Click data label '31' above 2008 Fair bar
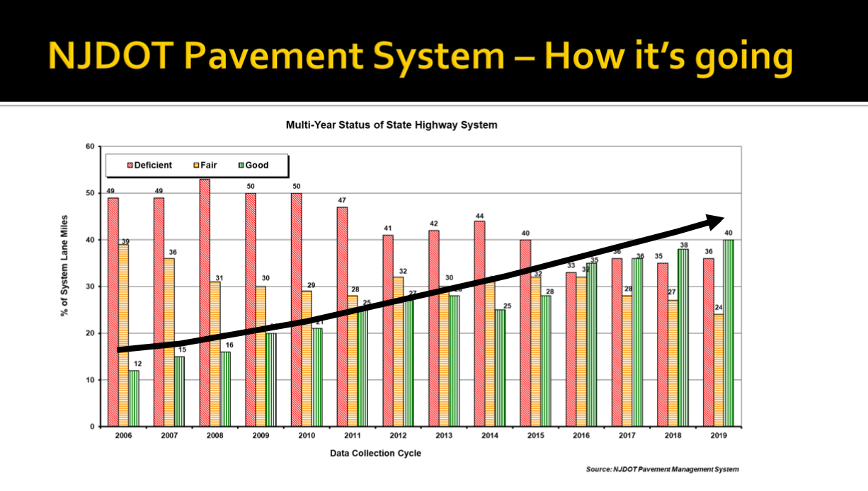This screenshot has height=491, width=868. pos(220,278)
